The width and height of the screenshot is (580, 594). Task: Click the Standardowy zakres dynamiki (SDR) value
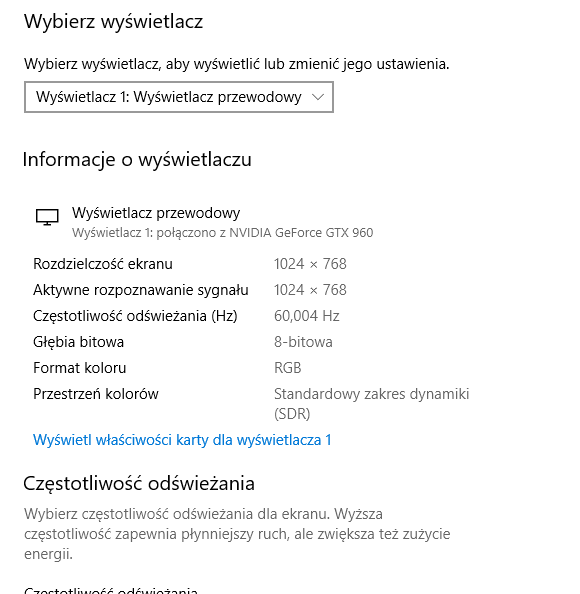point(372,404)
